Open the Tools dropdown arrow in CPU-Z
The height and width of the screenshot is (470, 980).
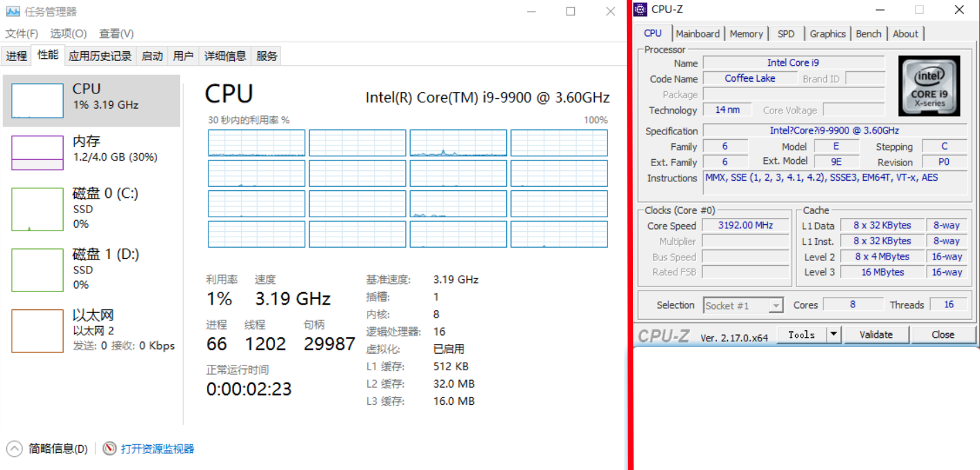834,335
